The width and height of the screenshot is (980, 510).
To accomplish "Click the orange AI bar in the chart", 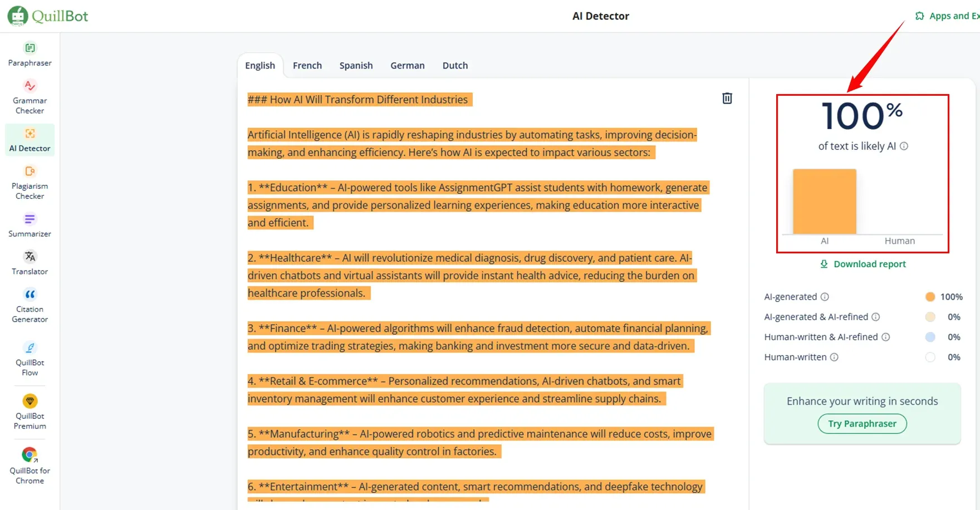I will [x=825, y=202].
